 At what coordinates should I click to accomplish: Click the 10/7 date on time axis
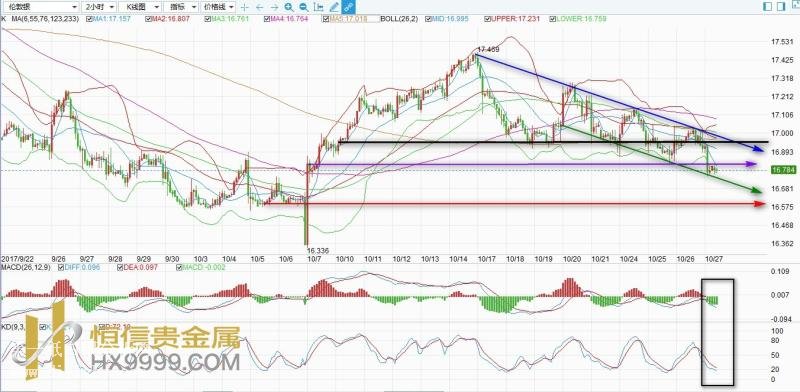pyautogui.click(x=315, y=259)
